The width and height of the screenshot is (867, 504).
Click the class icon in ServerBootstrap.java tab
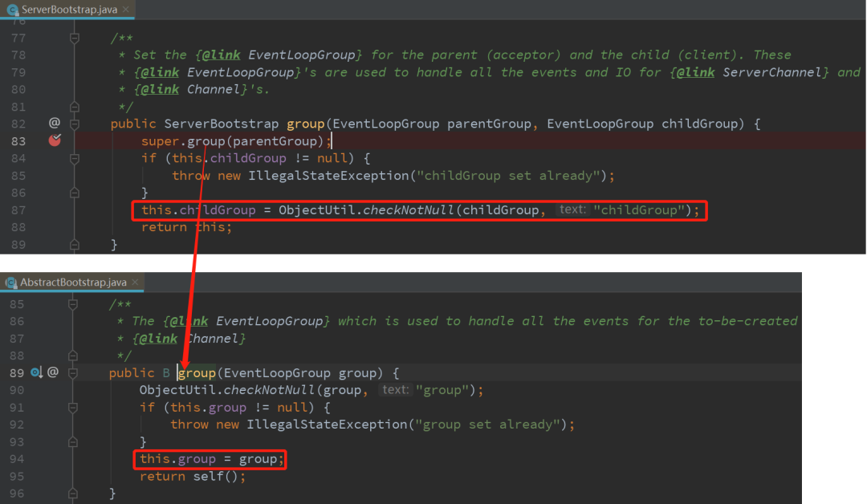coord(12,10)
